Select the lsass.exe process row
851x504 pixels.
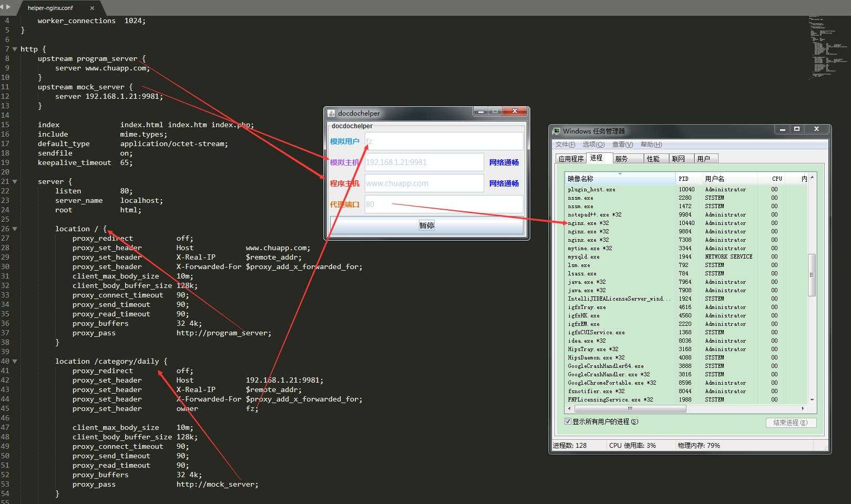point(686,273)
